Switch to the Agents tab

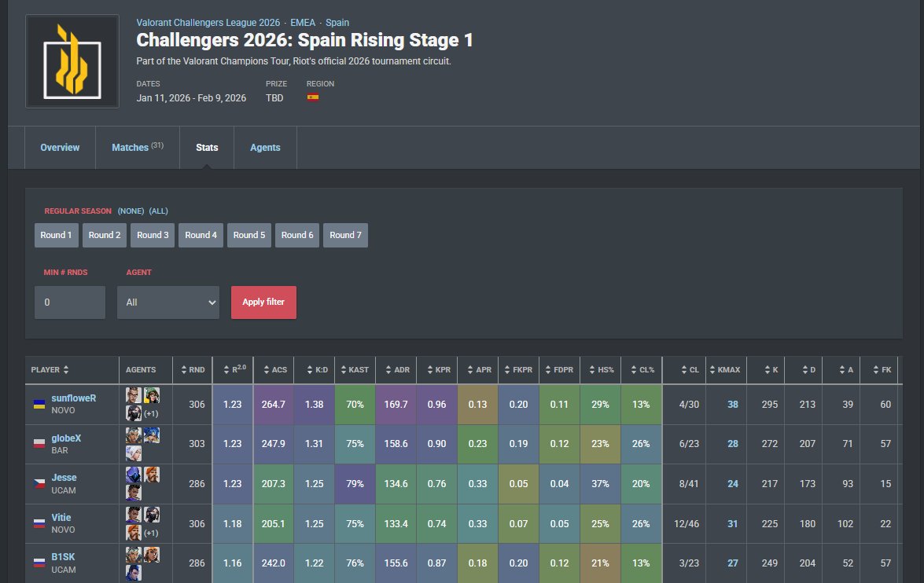pos(265,148)
